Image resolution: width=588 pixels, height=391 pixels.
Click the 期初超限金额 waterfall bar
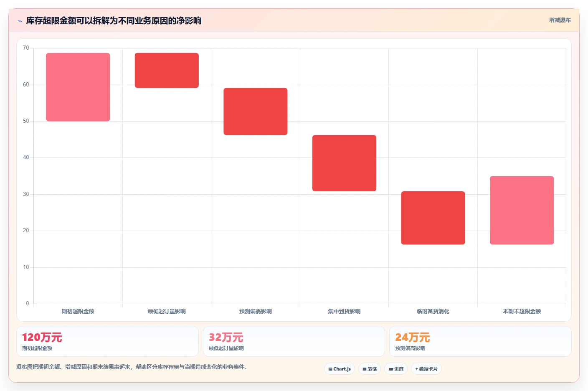click(x=78, y=87)
